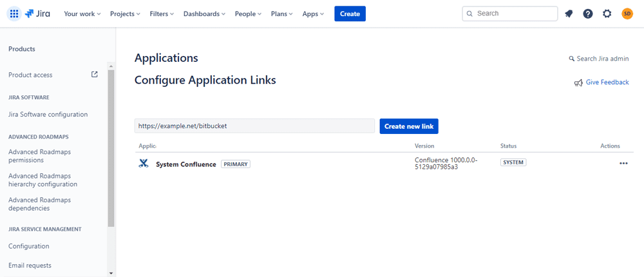This screenshot has height=277, width=644.
Task: Expand the Dashboards dropdown menu
Action: pyautogui.click(x=204, y=14)
